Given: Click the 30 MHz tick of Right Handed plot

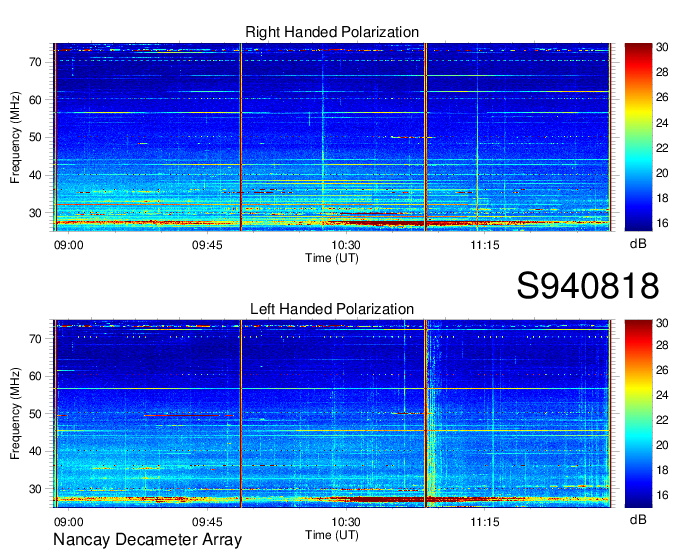Looking at the screenshot, I should pos(36,213).
